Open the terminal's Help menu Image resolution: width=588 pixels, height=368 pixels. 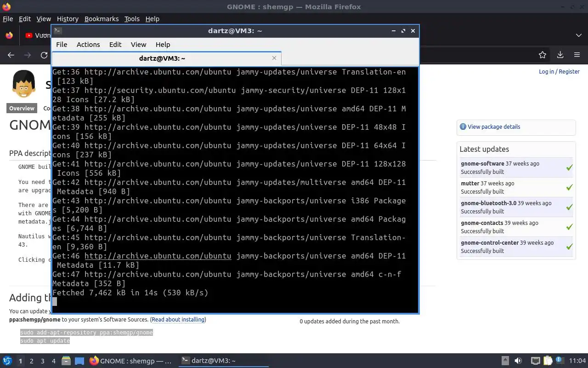click(x=163, y=45)
